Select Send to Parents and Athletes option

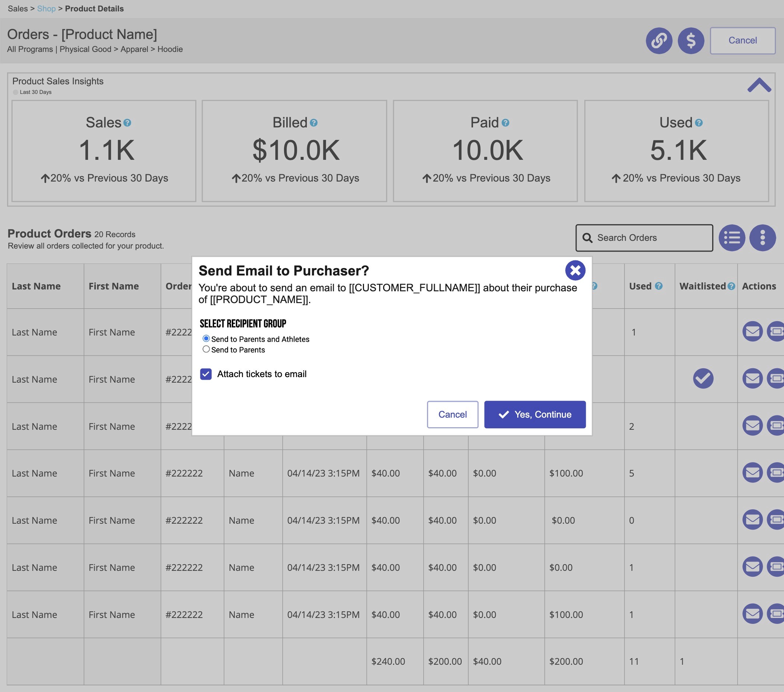(x=206, y=338)
